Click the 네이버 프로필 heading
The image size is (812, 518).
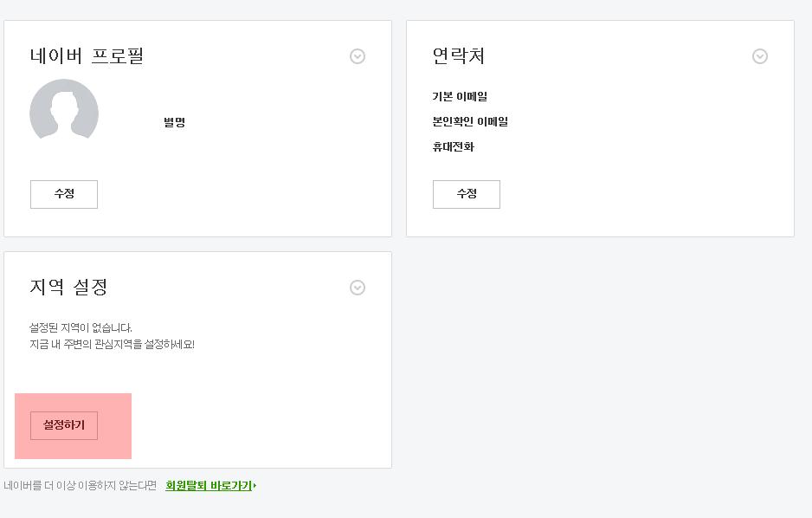point(87,56)
